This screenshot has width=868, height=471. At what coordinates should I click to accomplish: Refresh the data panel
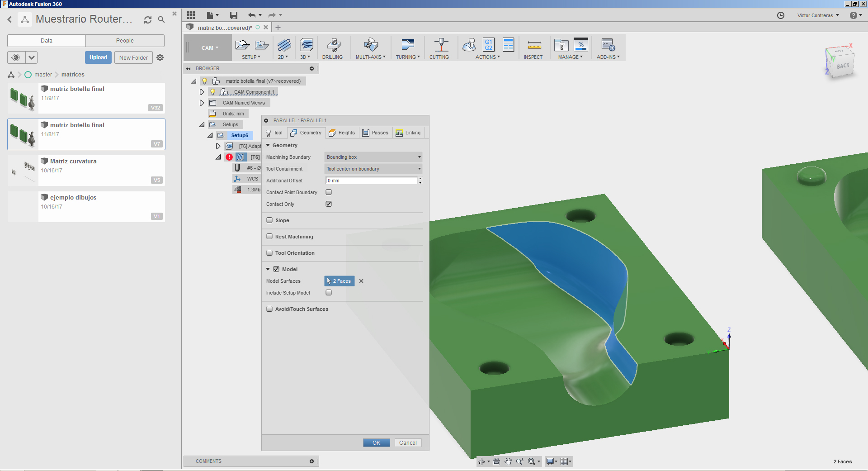148,20
